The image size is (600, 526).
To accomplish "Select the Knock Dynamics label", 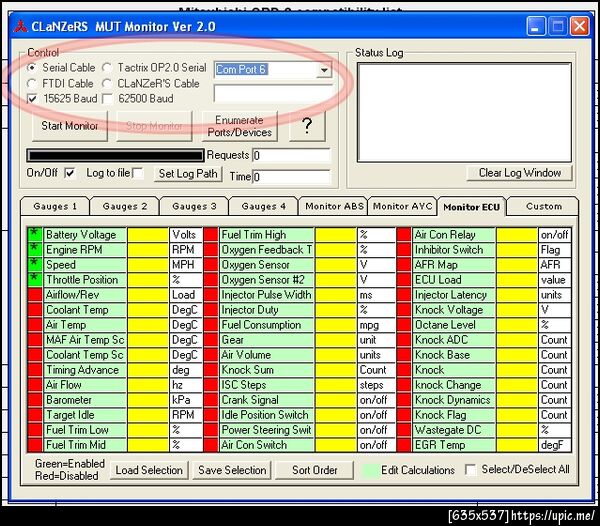I will 454,400.
